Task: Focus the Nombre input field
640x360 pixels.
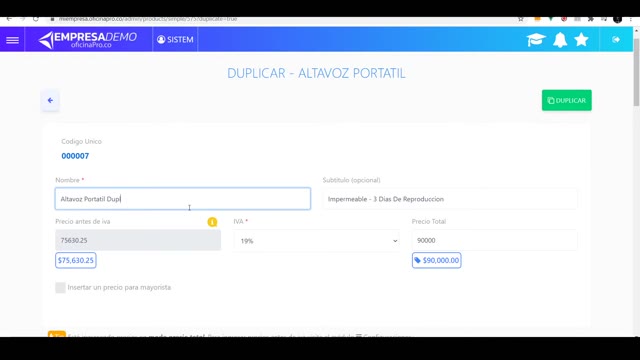Action: pyautogui.click(x=183, y=199)
